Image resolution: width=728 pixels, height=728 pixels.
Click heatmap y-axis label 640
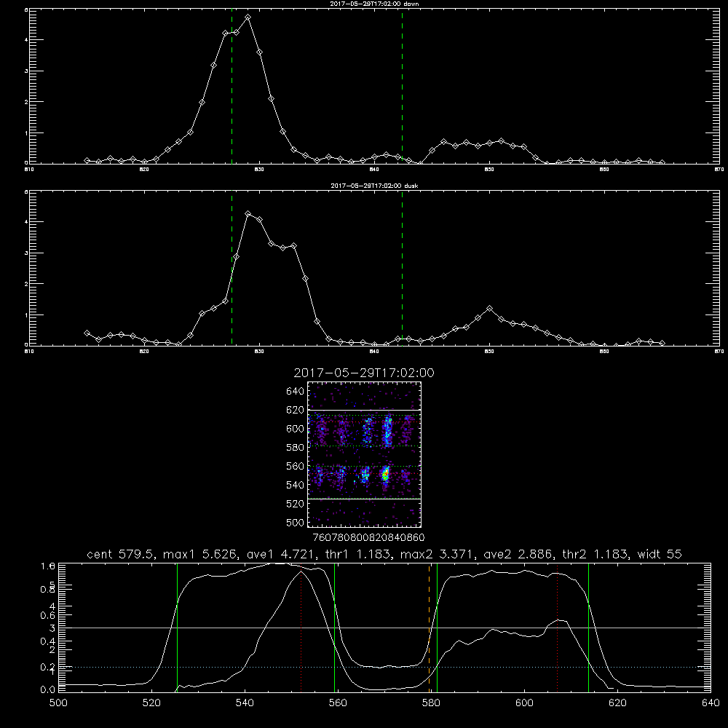tap(296, 392)
